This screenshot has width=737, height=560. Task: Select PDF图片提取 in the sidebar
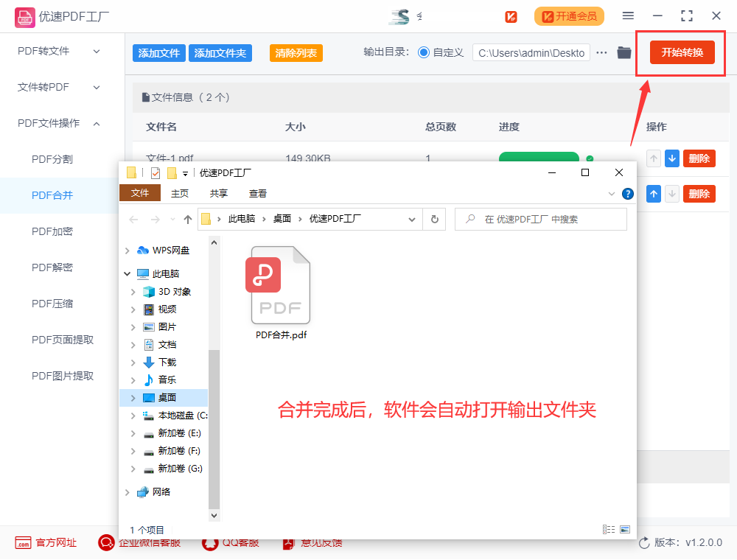pos(63,376)
